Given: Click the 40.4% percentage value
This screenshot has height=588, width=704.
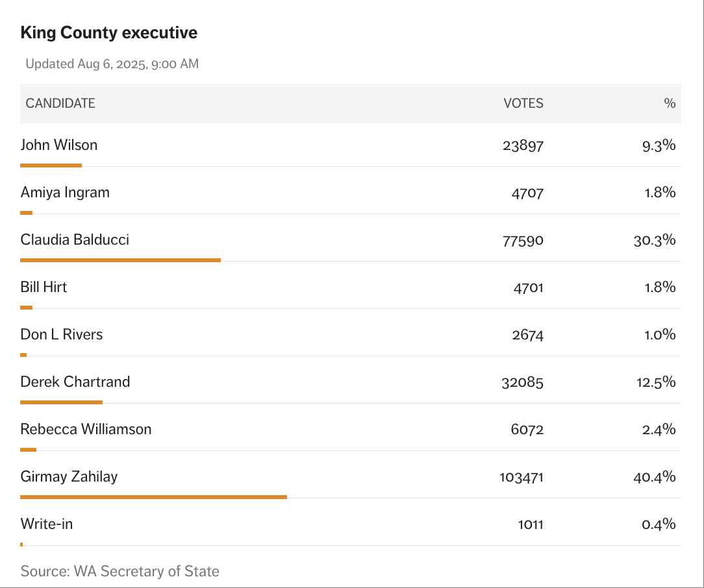Looking at the screenshot, I should pyautogui.click(x=655, y=477).
